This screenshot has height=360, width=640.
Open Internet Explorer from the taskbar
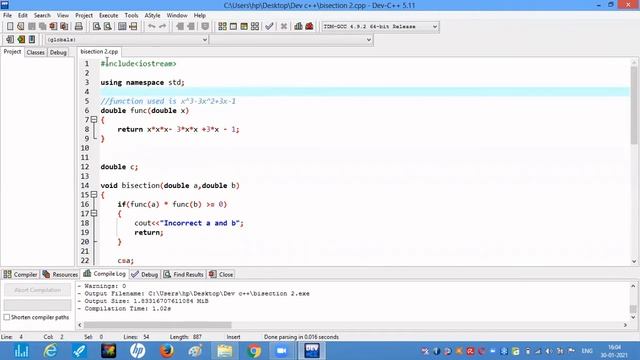(x=51, y=351)
